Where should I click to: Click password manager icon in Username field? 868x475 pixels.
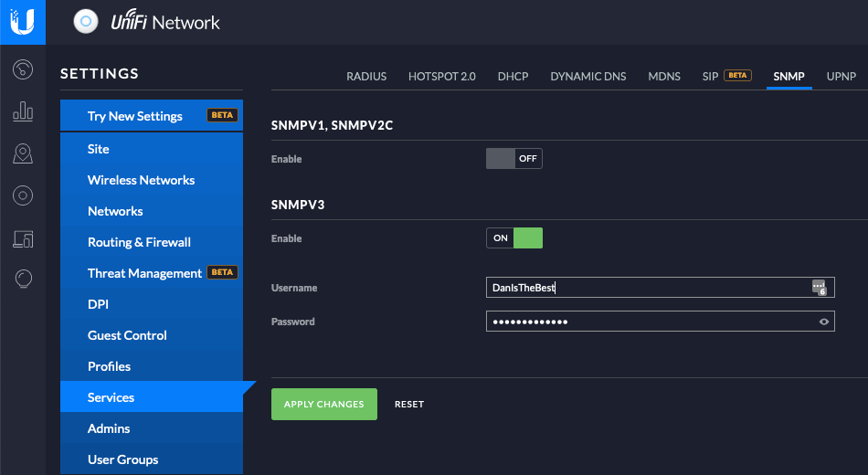[819, 288]
